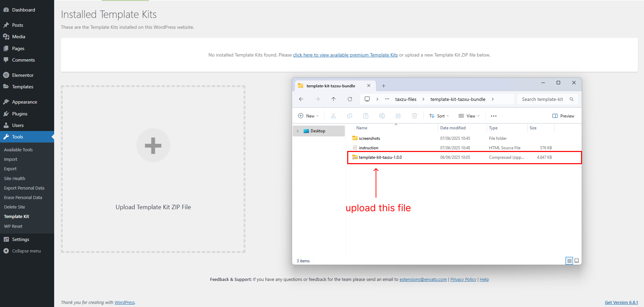Click extensions@envato.com email link
Viewport: 644px width, 307px height.
pos(423,279)
